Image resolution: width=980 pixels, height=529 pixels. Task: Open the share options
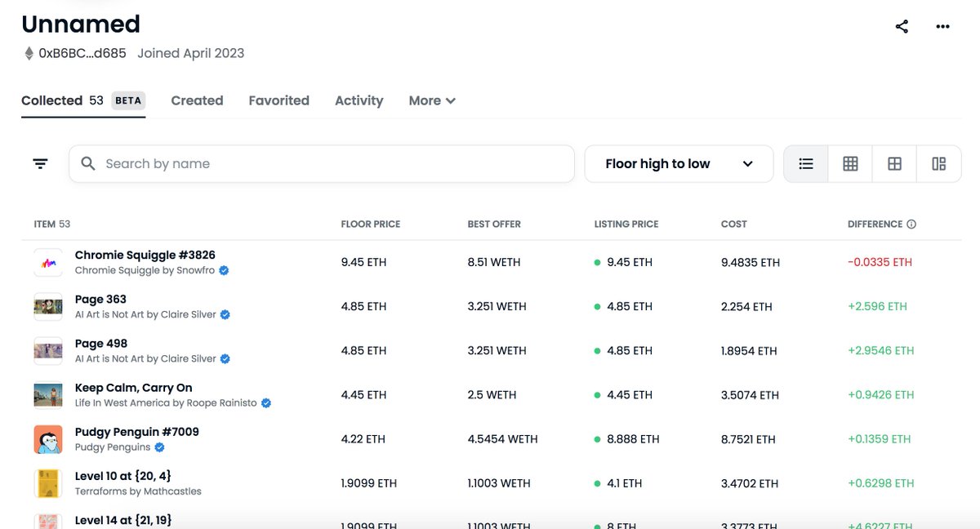tap(902, 26)
